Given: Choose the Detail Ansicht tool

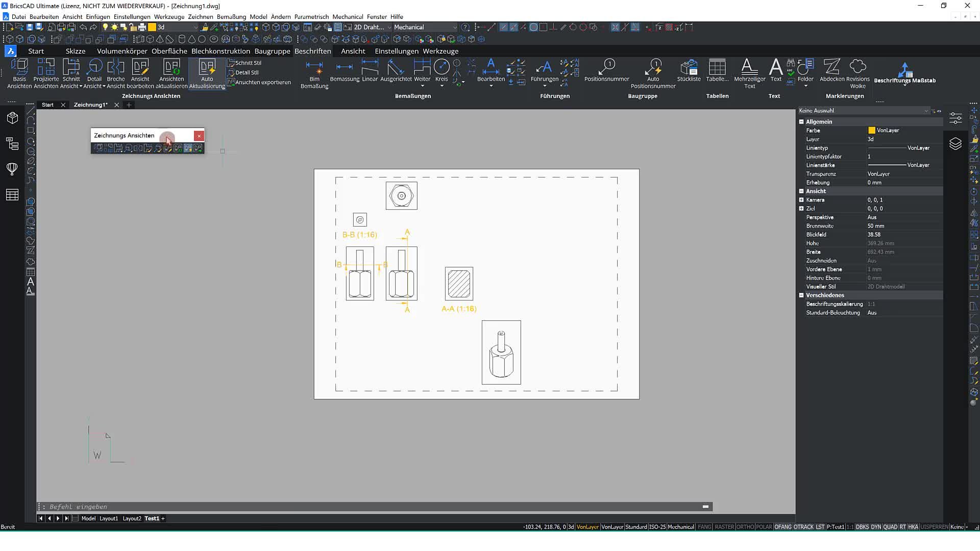Looking at the screenshot, I should click(x=94, y=73).
